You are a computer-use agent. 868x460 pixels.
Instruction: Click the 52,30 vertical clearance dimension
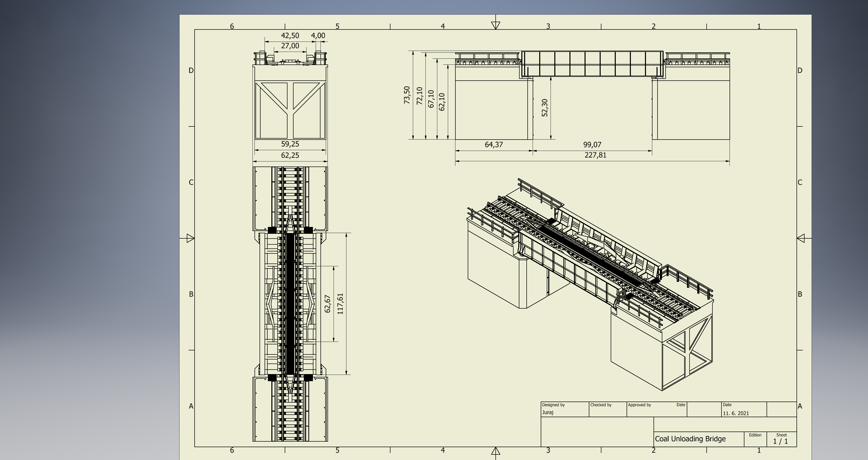pyautogui.click(x=545, y=108)
